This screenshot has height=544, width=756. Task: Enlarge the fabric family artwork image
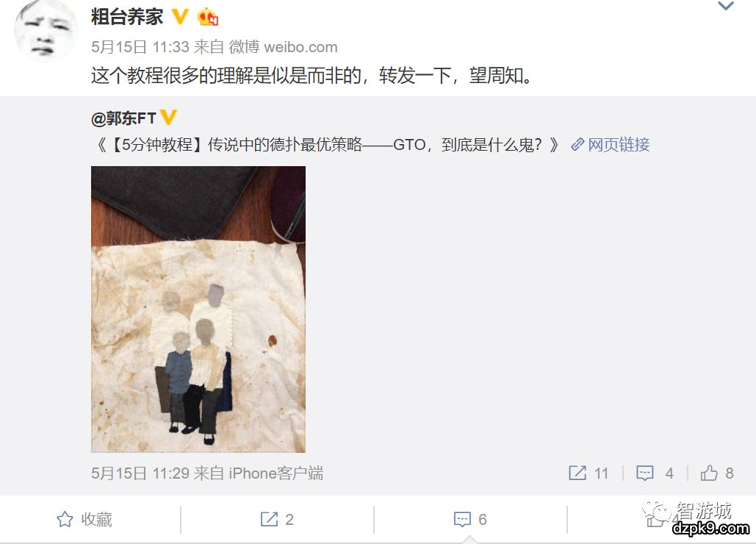(198, 309)
